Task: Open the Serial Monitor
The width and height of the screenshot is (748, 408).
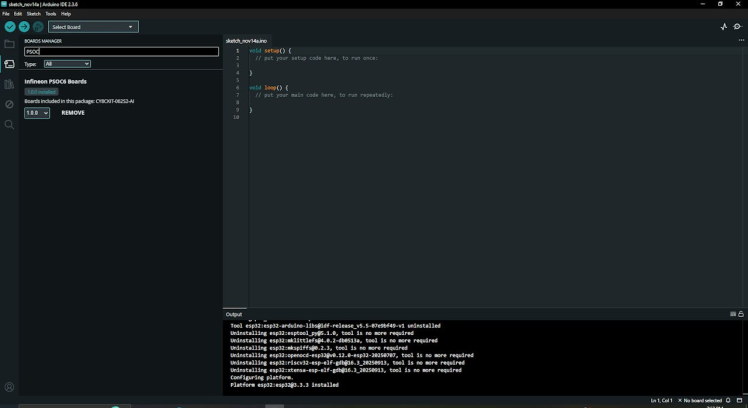Action: point(738,27)
